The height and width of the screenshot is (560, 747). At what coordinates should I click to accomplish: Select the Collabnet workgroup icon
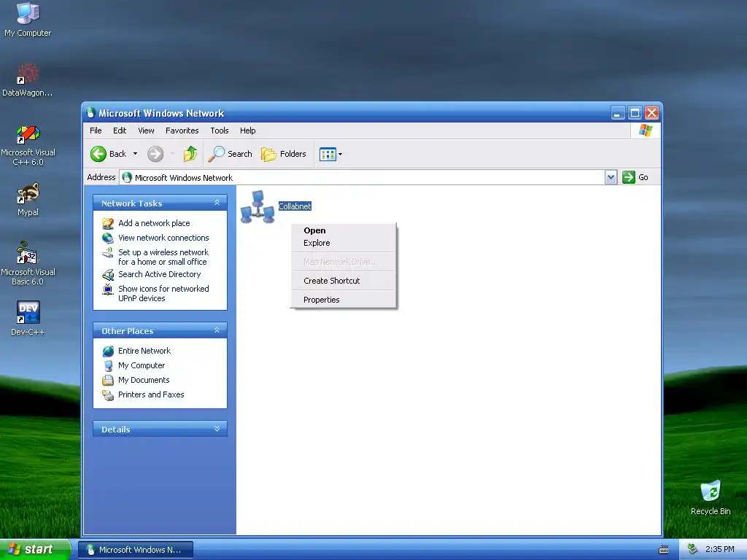click(x=258, y=207)
